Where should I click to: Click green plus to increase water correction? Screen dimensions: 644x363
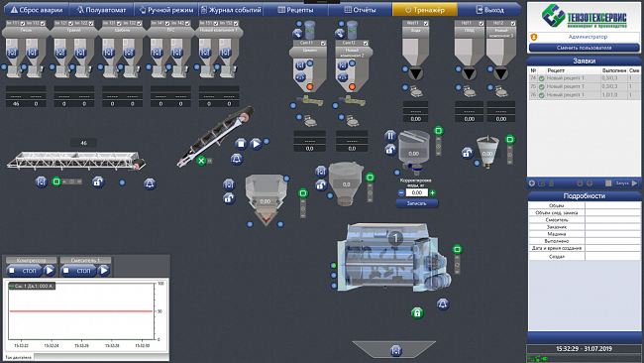click(433, 192)
